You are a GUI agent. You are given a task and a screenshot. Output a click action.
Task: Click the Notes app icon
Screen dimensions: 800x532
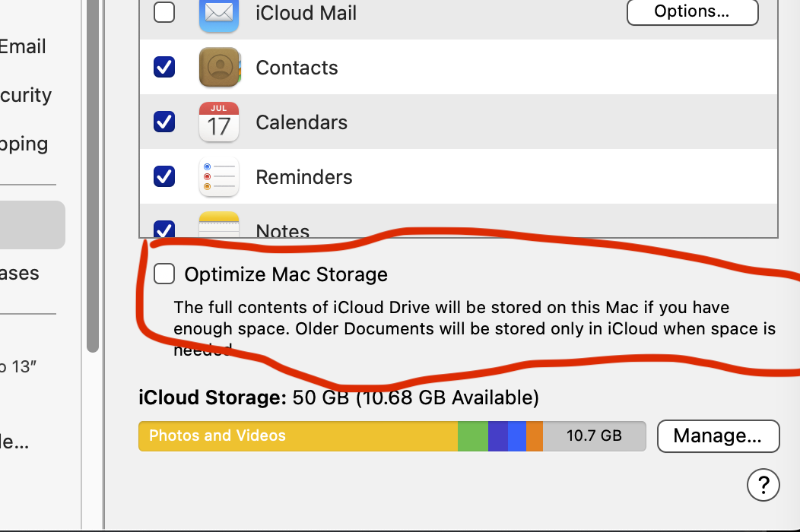[219, 226]
